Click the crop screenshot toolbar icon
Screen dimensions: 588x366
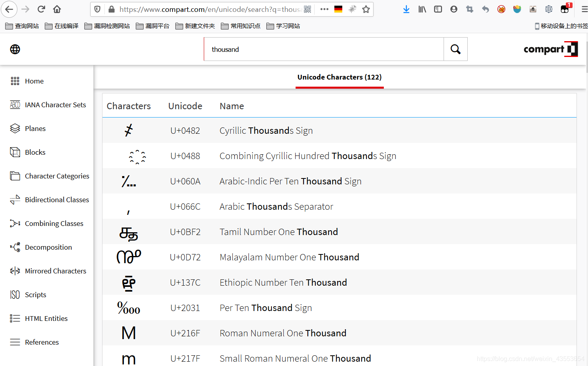pos(470,9)
